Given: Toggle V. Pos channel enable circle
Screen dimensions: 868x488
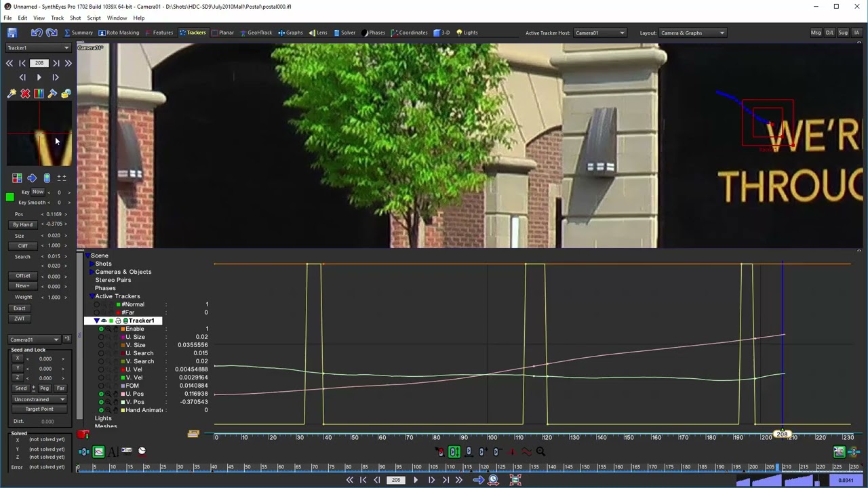Looking at the screenshot, I should [101, 402].
